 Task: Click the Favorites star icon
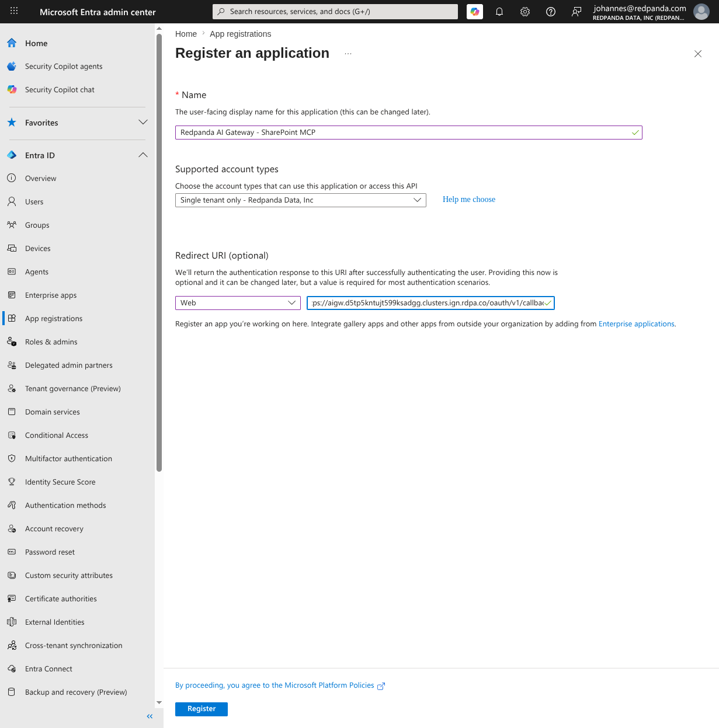click(x=12, y=123)
